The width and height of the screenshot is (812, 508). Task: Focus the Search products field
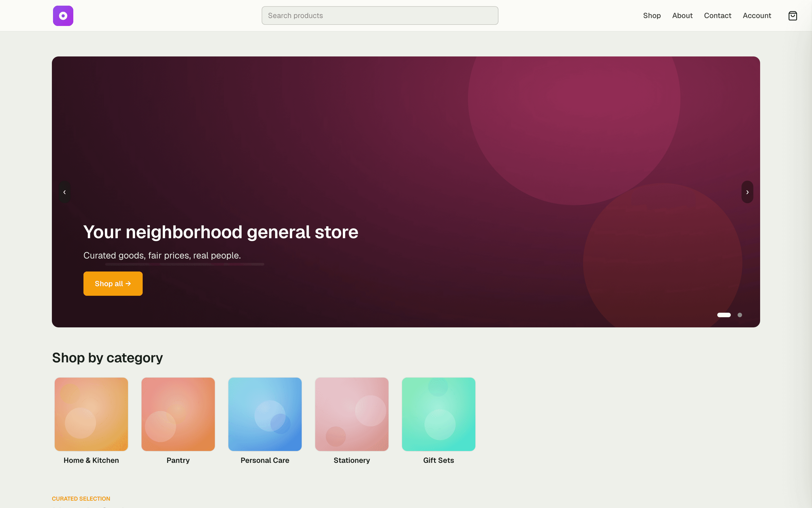pos(380,16)
